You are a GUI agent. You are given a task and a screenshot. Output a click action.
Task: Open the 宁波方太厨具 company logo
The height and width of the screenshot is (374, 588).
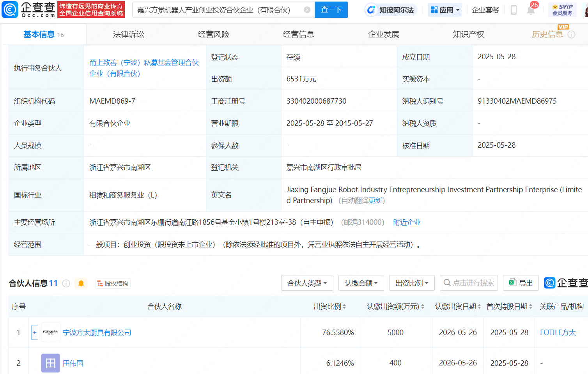click(x=51, y=332)
